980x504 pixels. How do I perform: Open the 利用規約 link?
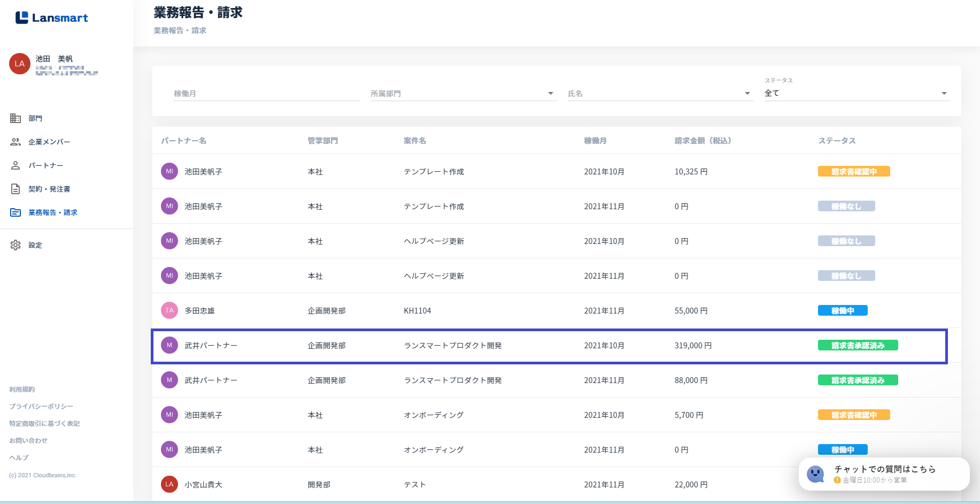[22, 390]
